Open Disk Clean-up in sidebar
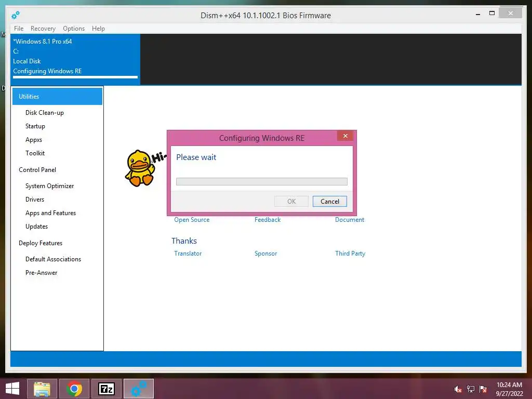The image size is (532, 399). point(45,113)
